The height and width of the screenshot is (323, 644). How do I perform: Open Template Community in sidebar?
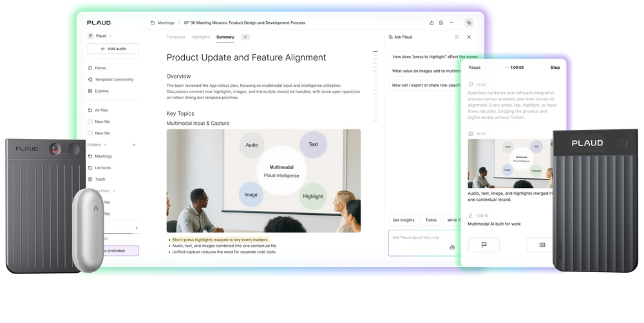click(113, 80)
